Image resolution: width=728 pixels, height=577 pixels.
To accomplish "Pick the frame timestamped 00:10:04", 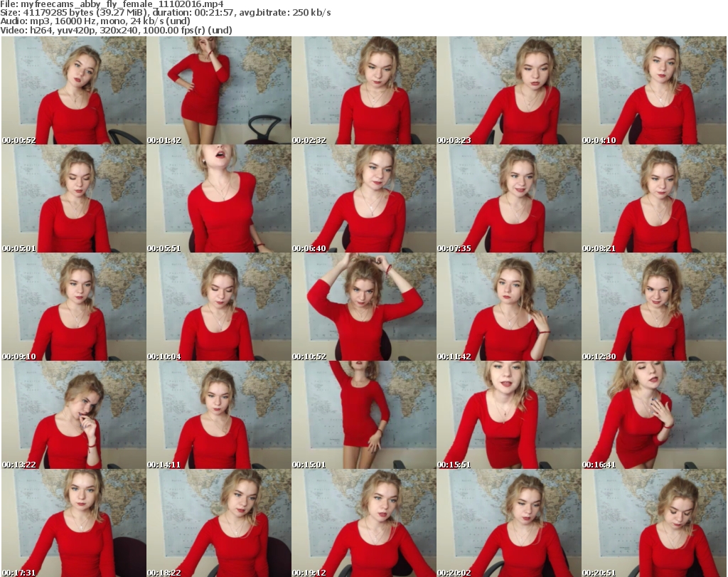I will point(219,307).
